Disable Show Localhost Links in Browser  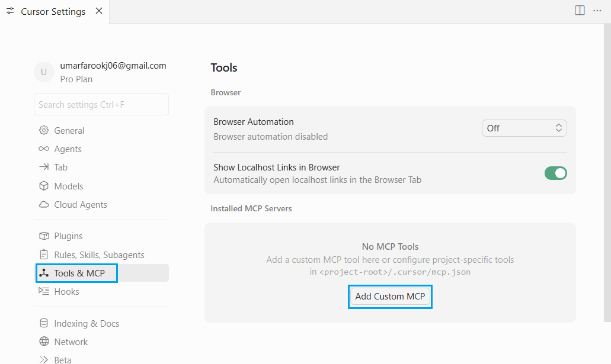pos(555,173)
